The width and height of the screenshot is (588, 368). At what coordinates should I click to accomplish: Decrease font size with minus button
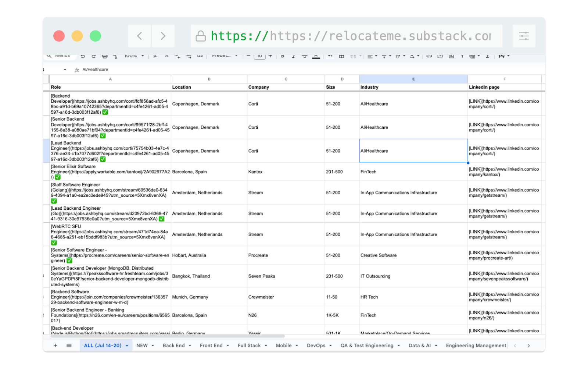pyautogui.click(x=249, y=56)
